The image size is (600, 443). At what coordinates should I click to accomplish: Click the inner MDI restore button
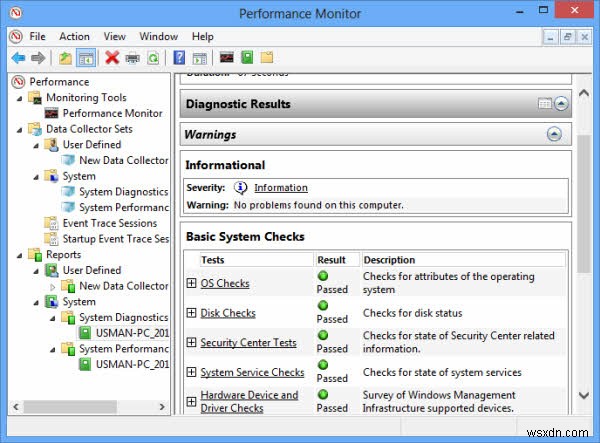[x=567, y=37]
